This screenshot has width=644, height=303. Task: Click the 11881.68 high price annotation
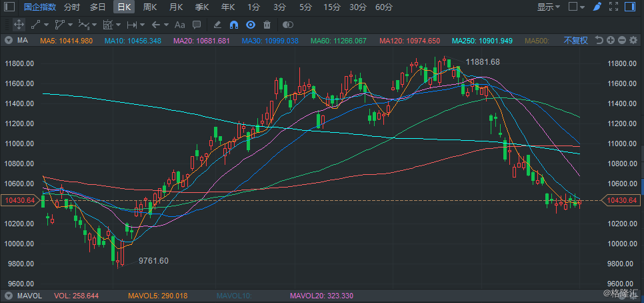coord(483,62)
